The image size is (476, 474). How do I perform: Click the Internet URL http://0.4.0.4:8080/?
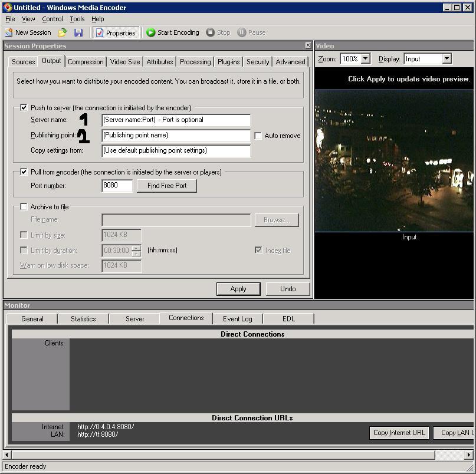[x=106, y=427]
